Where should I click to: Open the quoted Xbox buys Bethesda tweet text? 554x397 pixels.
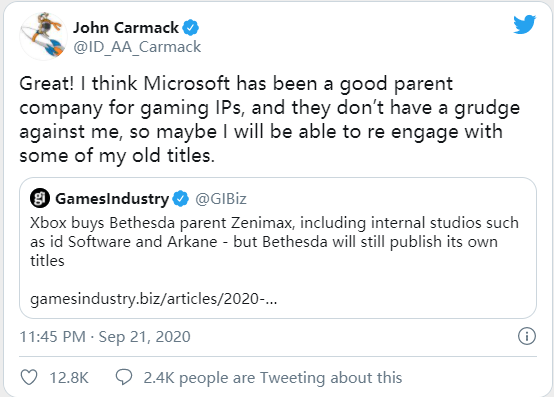pyautogui.click(x=274, y=242)
